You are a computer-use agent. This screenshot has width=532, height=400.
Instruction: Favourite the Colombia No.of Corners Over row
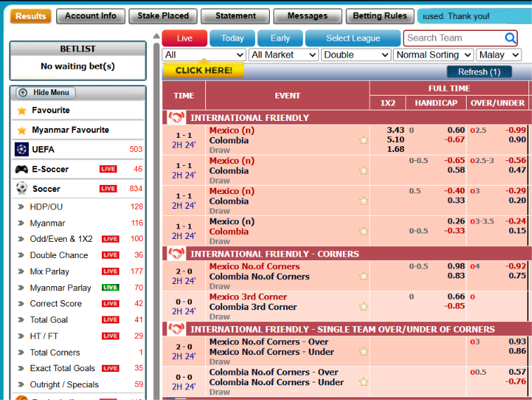pyautogui.click(x=363, y=382)
